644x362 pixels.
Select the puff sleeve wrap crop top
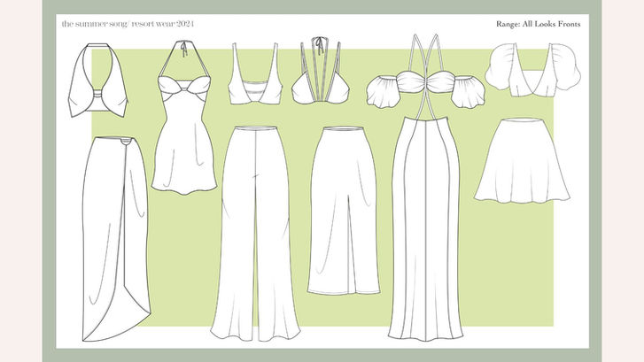[533, 70]
